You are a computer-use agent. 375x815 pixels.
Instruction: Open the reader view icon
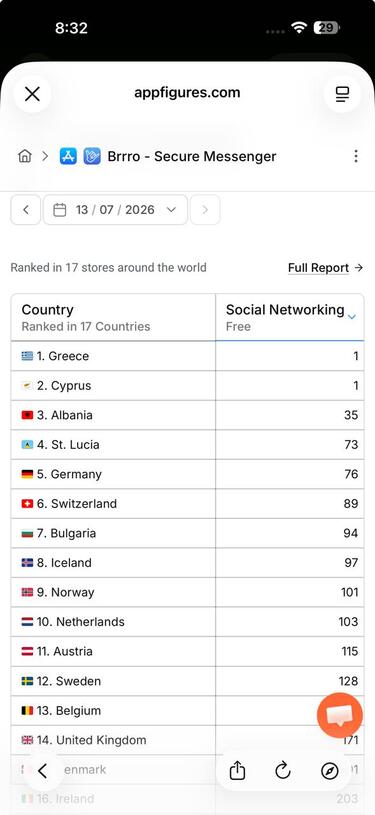click(x=342, y=94)
